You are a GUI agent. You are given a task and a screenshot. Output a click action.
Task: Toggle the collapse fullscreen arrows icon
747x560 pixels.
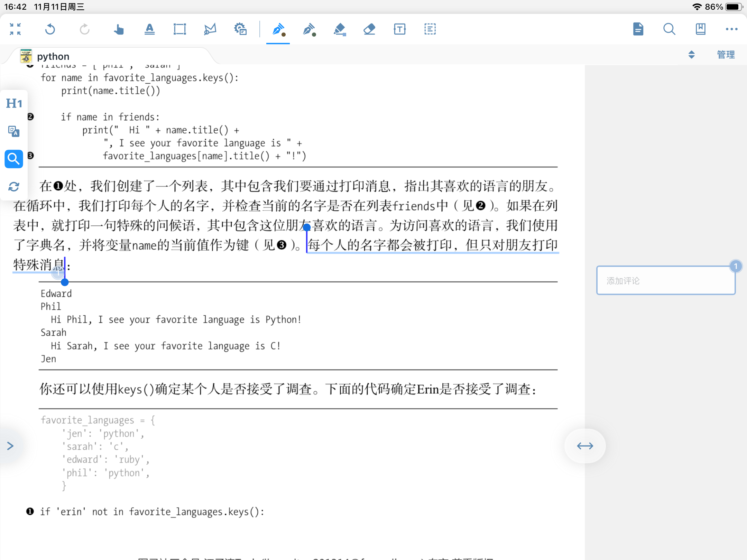pos(15,29)
